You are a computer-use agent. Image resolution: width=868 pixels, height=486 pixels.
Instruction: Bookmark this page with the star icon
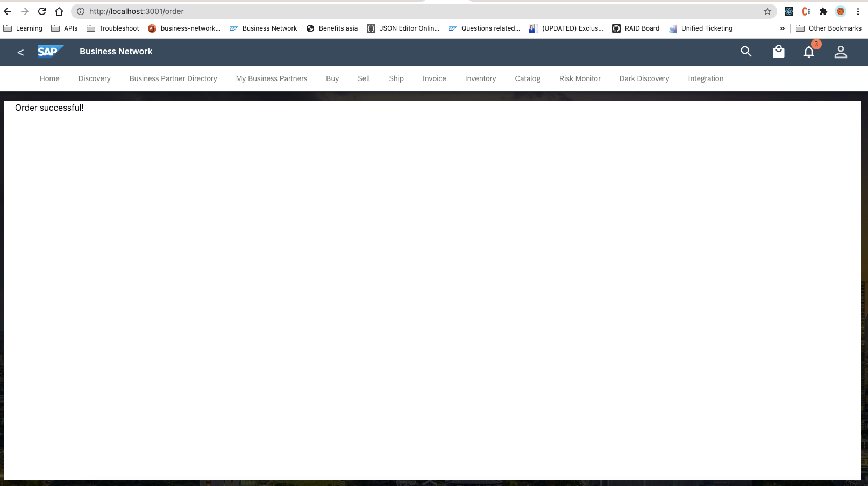pyautogui.click(x=767, y=11)
